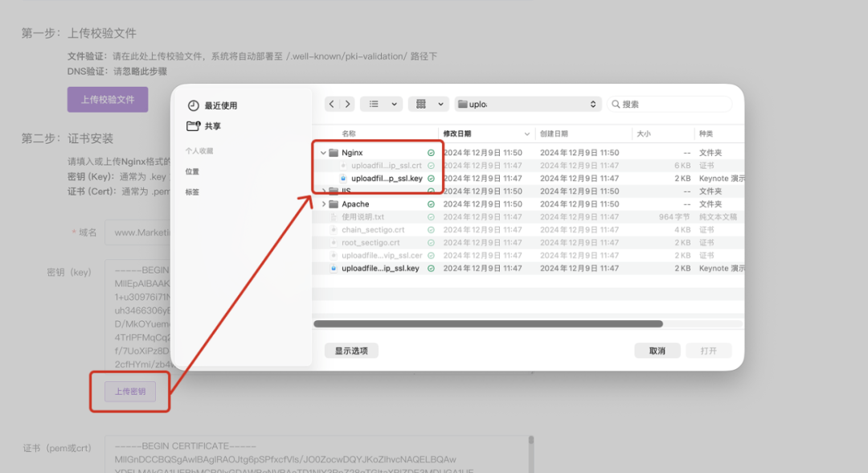This screenshot has width=868, height=473.
Task: Select 使用说明.txt file name
Action: point(362,216)
